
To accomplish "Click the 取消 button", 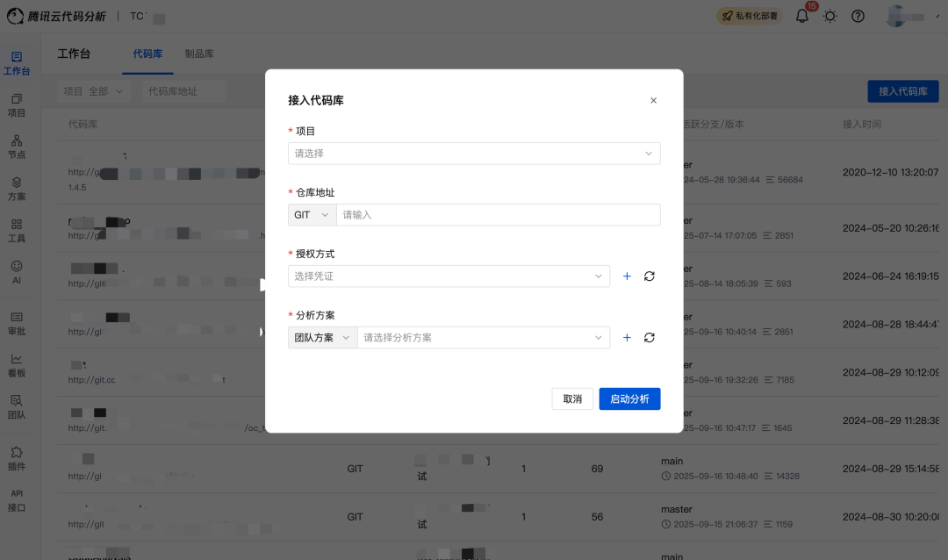I will [572, 399].
